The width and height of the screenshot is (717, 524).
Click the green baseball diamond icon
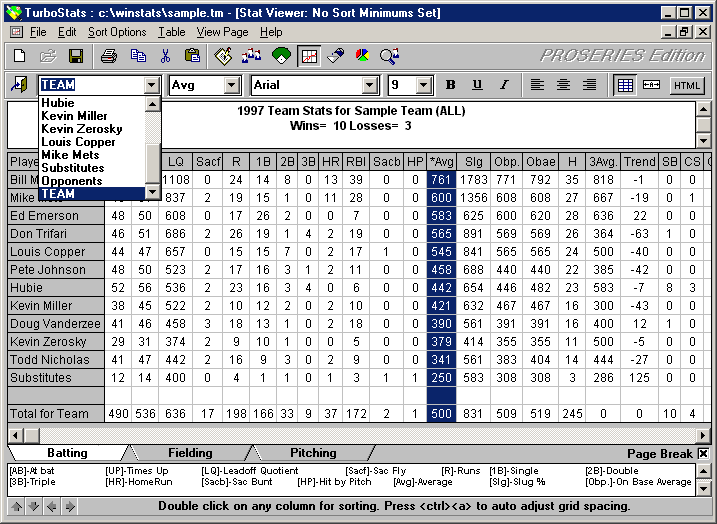click(x=281, y=56)
